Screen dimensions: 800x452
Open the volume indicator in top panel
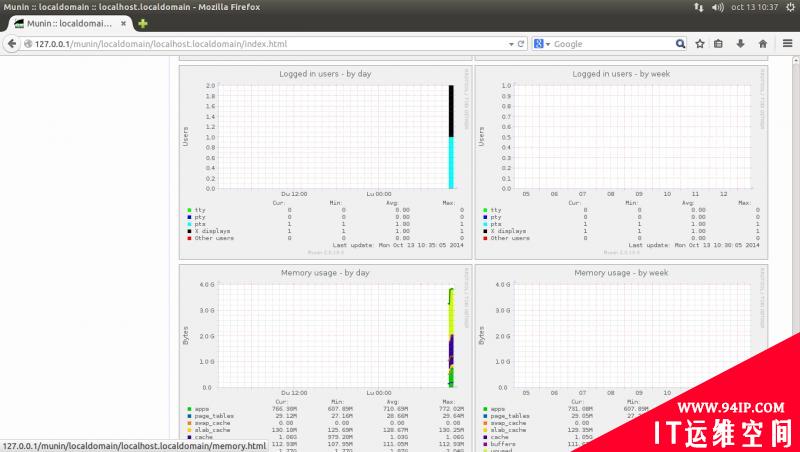[718, 7]
